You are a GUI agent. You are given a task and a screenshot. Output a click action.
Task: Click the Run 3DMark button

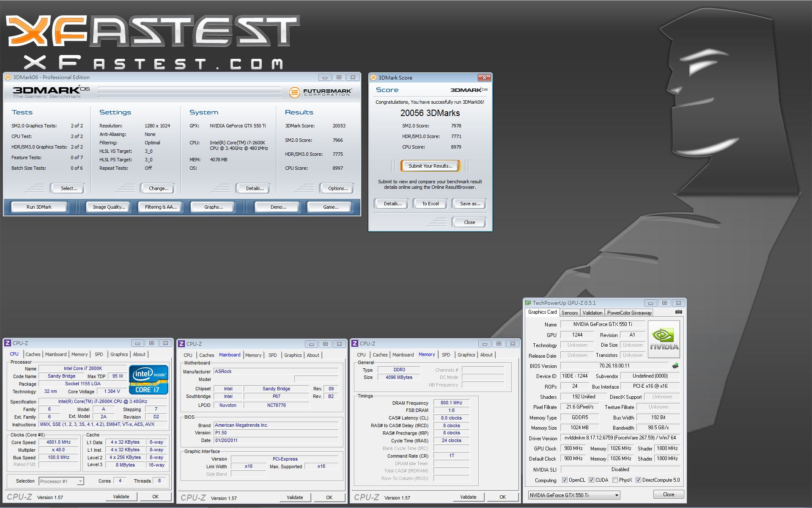point(39,207)
